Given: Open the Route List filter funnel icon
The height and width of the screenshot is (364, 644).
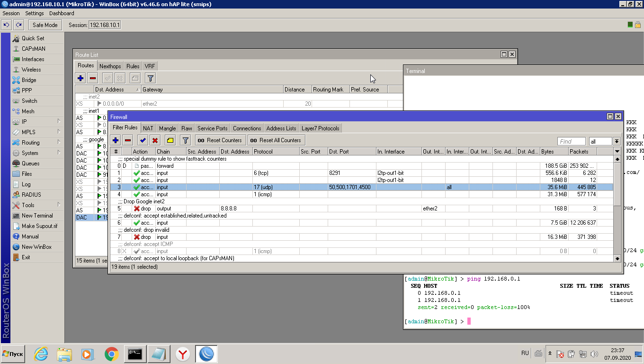Looking at the screenshot, I should [x=150, y=78].
